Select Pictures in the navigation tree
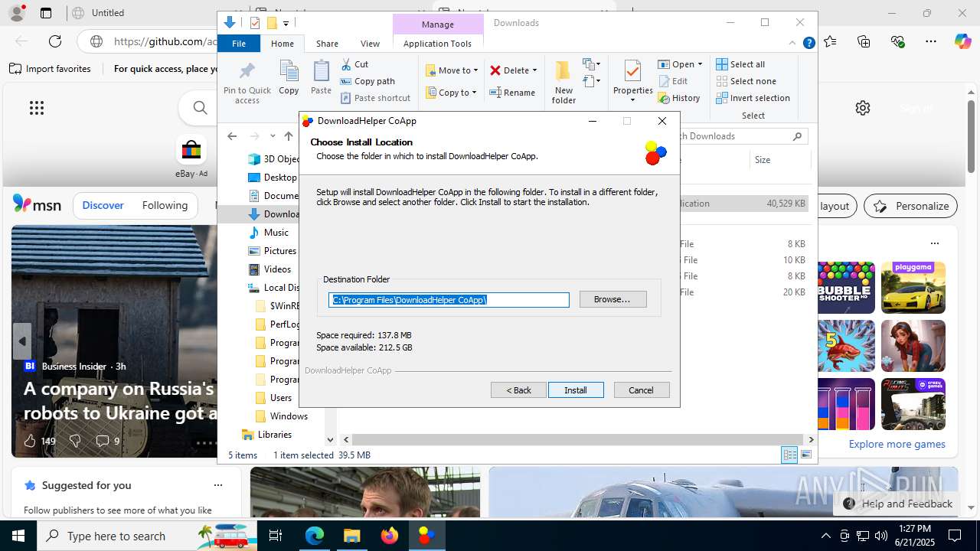The image size is (980, 551). (279, 251)
